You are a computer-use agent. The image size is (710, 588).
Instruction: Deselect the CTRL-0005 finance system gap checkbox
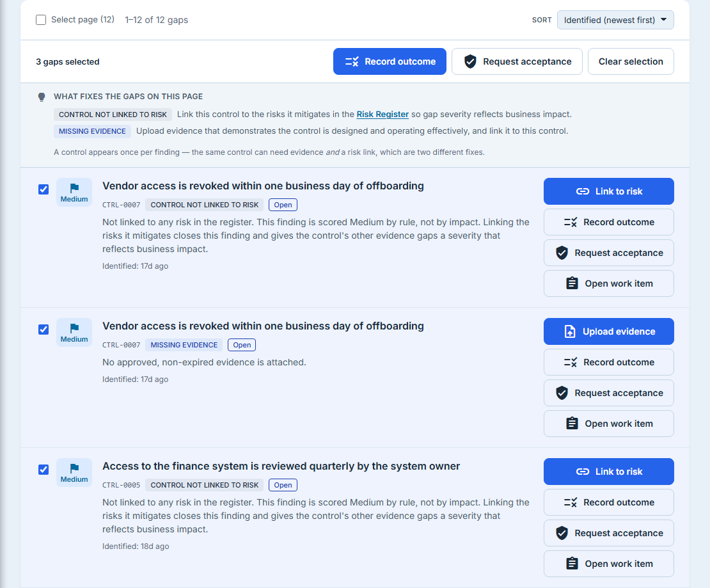pos(43,470)
